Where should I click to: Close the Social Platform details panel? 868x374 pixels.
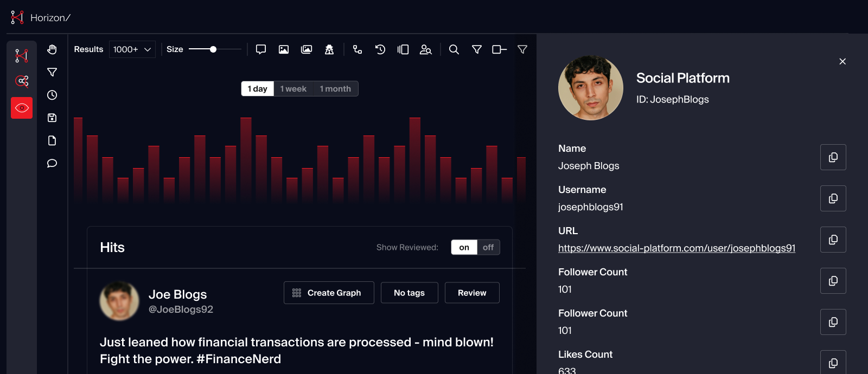(843, 61)
